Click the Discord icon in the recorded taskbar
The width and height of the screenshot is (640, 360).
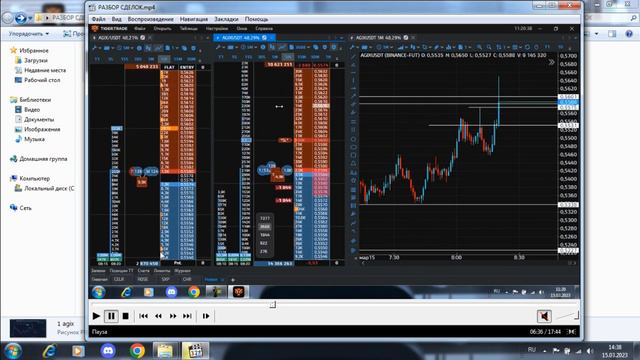(171, 292)
